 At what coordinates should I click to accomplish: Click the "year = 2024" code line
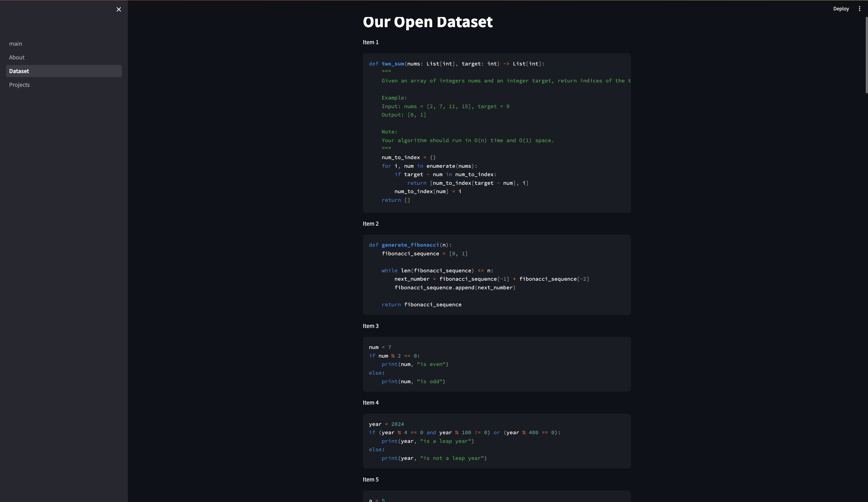click(386, 424)
